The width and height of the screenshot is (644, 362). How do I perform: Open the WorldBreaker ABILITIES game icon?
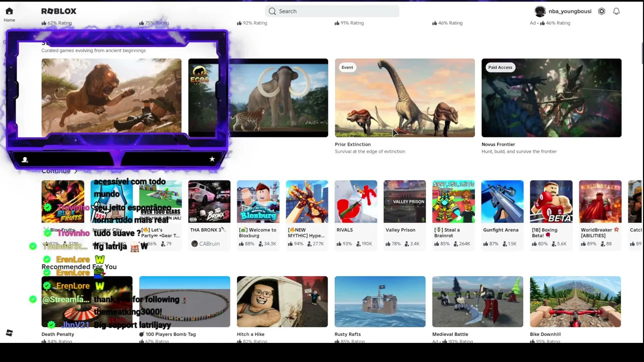tap(600, 201)
